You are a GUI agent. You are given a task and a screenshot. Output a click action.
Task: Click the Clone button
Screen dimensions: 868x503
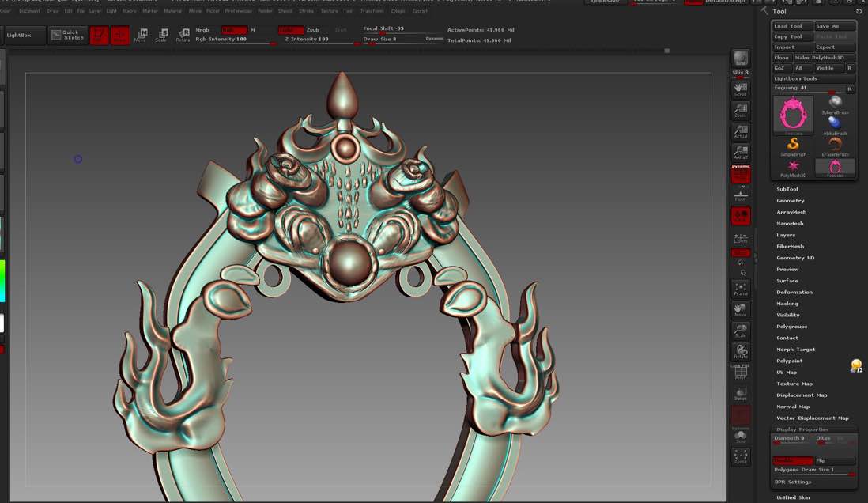tap(782, 58)
